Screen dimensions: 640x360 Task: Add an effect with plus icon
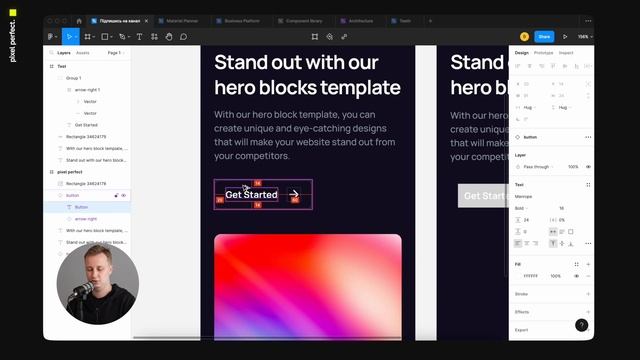(x=588, y=312)
